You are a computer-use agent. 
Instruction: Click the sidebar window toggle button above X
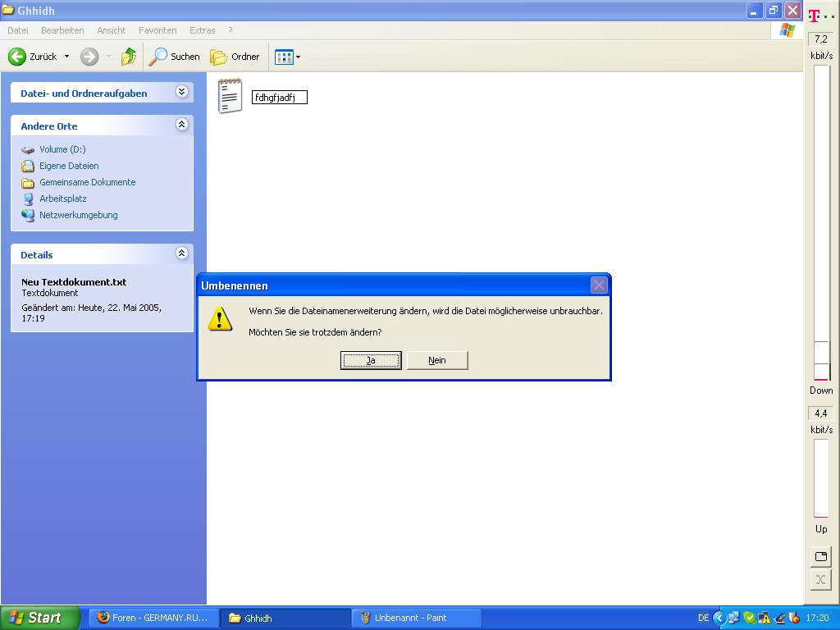coord(820,556)
